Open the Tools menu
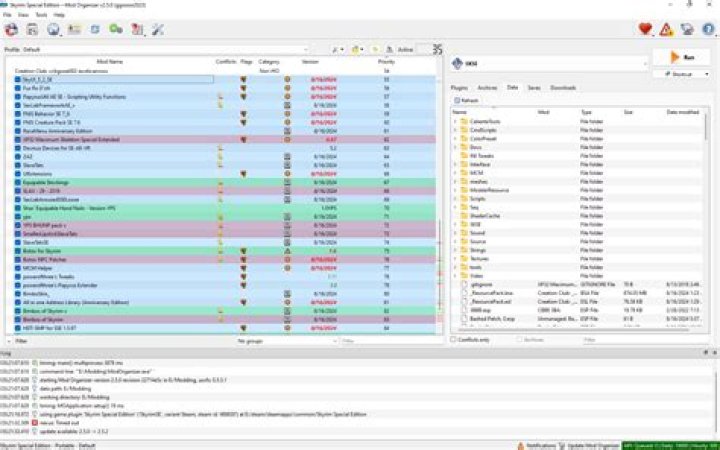720x450 pixels. pyautogui.click(x=41, y=15)
